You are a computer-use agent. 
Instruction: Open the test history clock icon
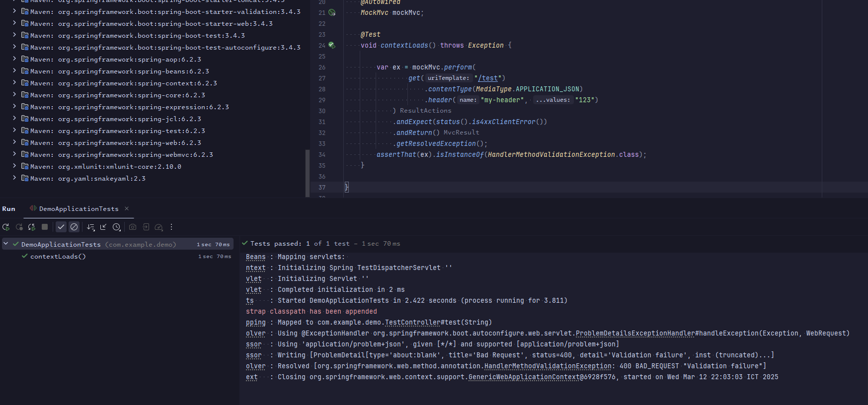116,227
